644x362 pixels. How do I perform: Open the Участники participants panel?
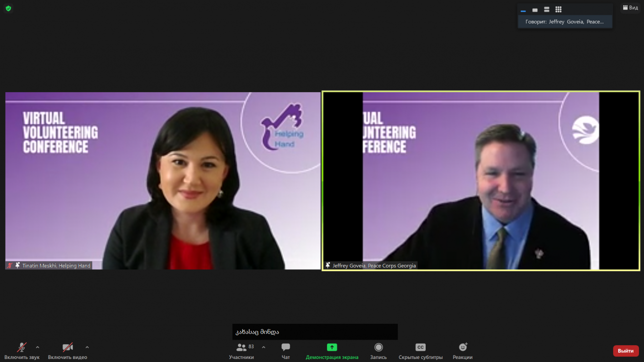[x=242, y=350]
